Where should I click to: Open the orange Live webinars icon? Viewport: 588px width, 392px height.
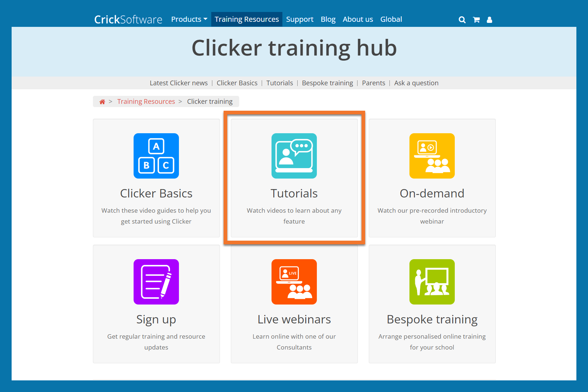[x=294, y=282]
